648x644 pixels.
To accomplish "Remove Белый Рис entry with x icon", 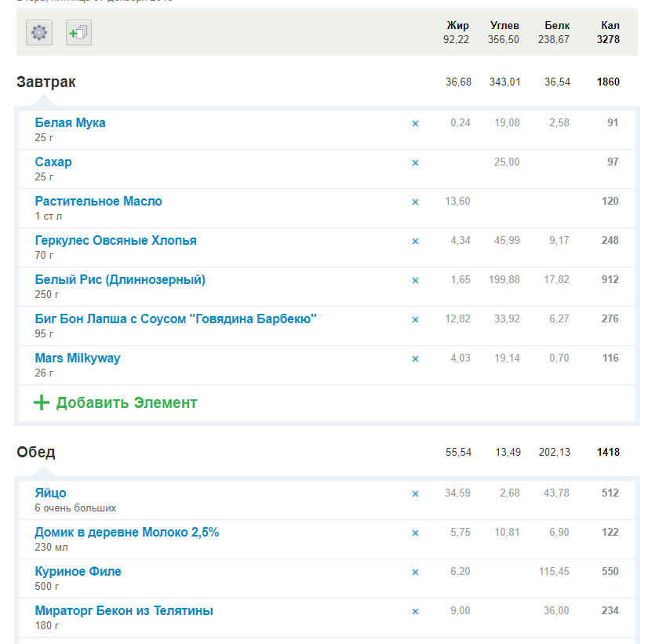I will coord(416,280).
